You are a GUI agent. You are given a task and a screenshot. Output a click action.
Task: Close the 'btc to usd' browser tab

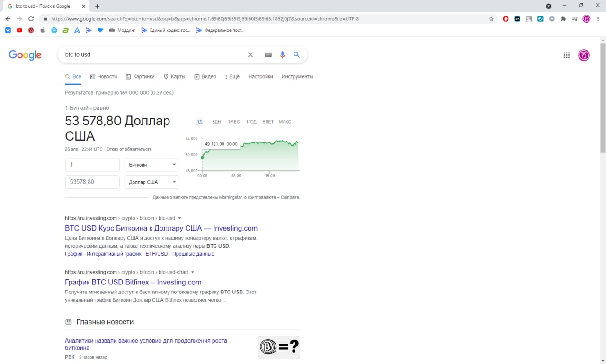(x=84, y=6)
